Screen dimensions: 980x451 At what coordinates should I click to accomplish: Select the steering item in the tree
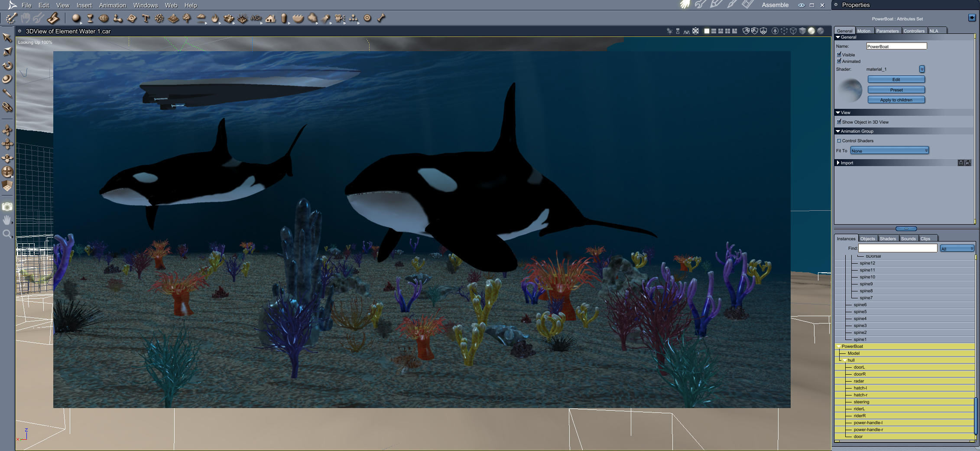point(905,402)
